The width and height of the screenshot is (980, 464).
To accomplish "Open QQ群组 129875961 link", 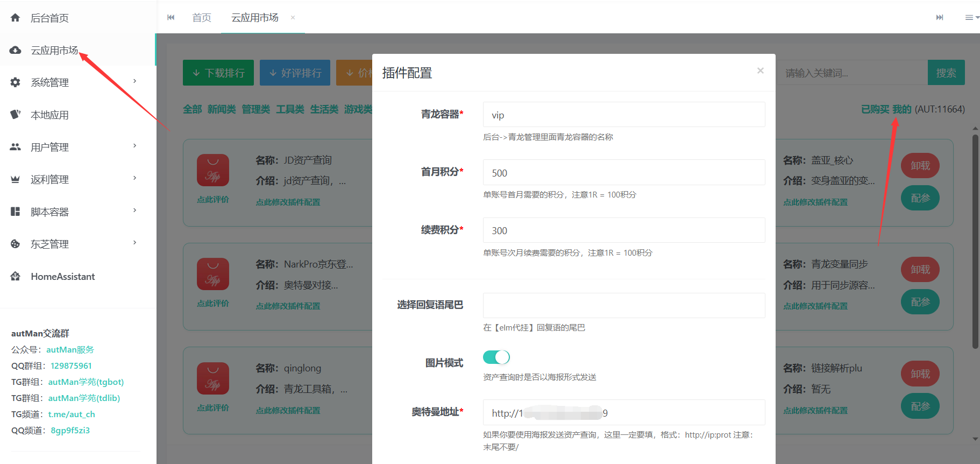I will coord(71,365).
